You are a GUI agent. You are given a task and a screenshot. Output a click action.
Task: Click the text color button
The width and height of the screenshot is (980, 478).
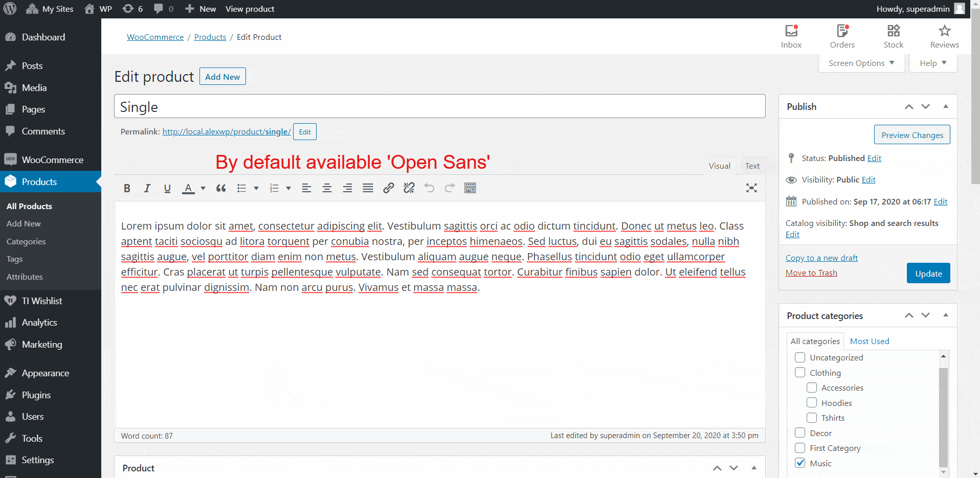[188, 188]
